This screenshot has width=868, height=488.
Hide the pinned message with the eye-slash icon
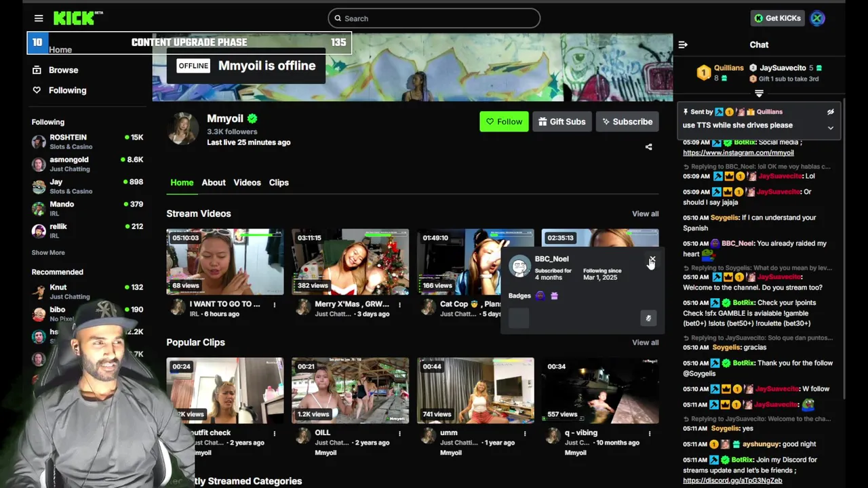[x=830, y=112]
